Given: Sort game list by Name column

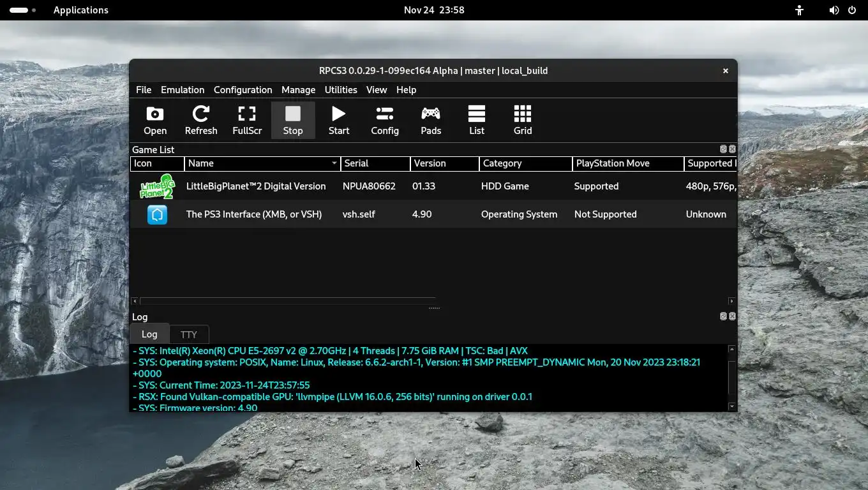Looking at the screenshot, I should (x=262, y=163).
